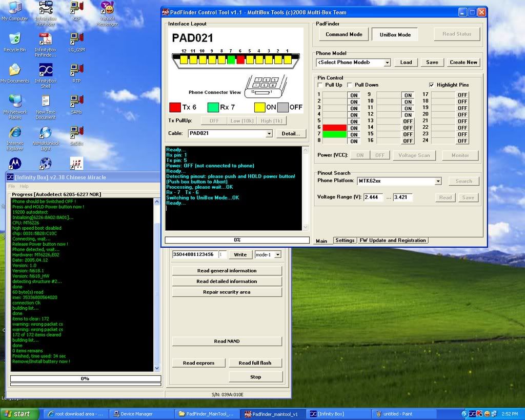The image size is (525, 420).
Task: Click Read general information in Infinity Box
Action: [227, 271]
